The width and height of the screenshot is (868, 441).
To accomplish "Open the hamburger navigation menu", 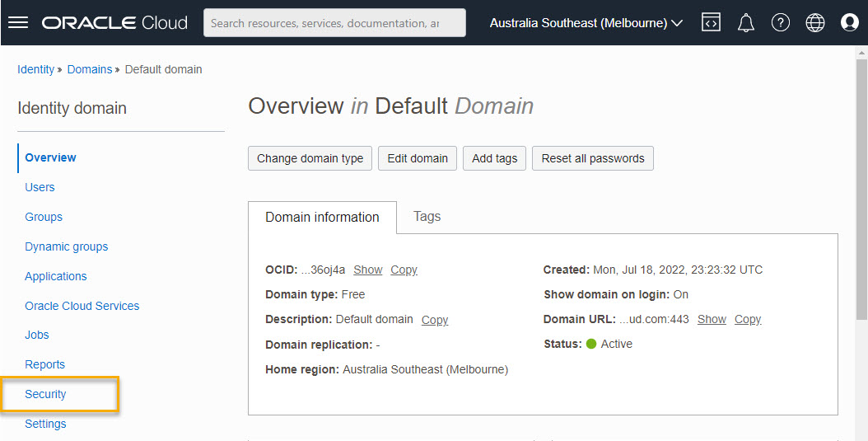I will [18, 23].
